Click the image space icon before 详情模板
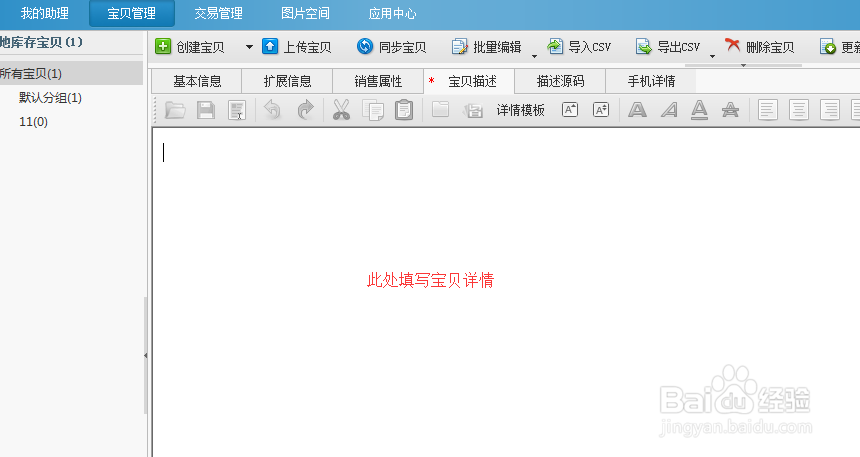860x457 pixels. pyautogui.click(x=473, y=110)
